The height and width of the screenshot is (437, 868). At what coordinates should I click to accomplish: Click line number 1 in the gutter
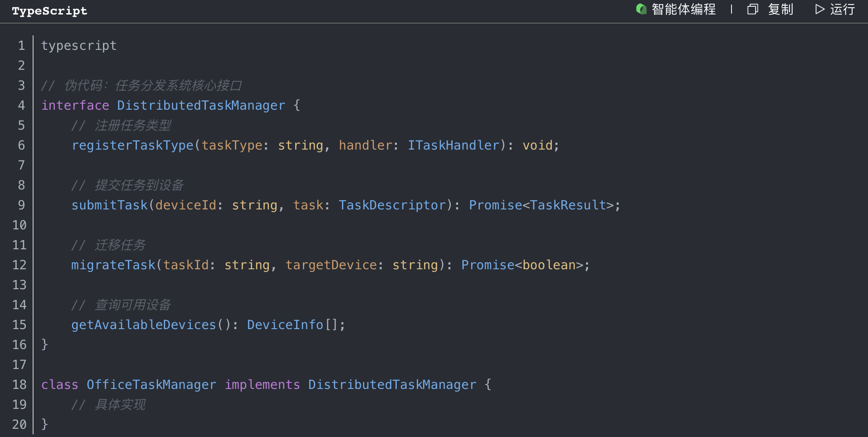(x=21, y=45)
